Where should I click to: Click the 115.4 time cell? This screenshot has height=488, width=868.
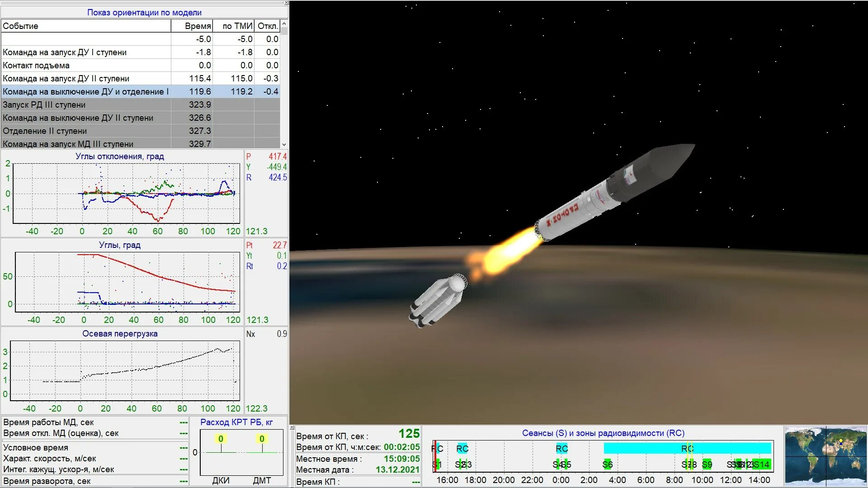(192, 78)
